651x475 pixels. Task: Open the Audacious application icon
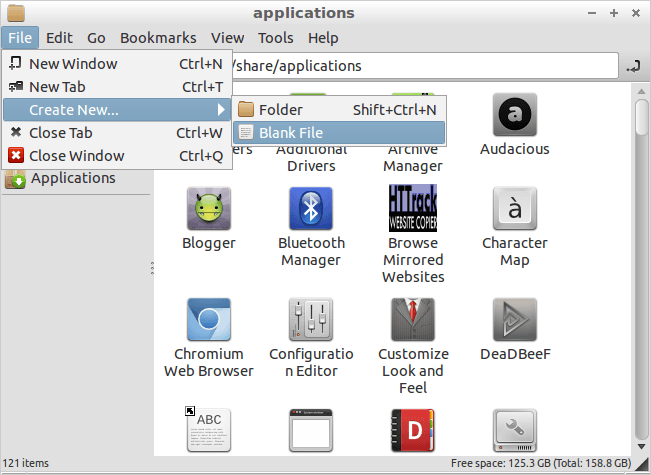pos(514,115)
